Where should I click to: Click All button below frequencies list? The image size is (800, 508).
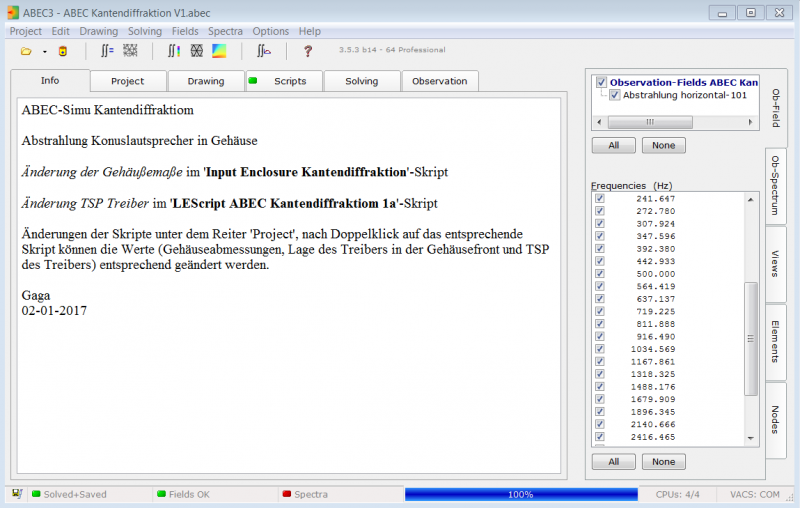tap(613, 462)
